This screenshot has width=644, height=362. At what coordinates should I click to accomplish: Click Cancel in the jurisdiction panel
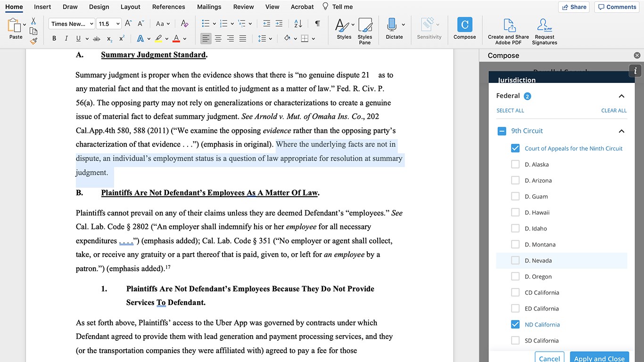point(550,358)
